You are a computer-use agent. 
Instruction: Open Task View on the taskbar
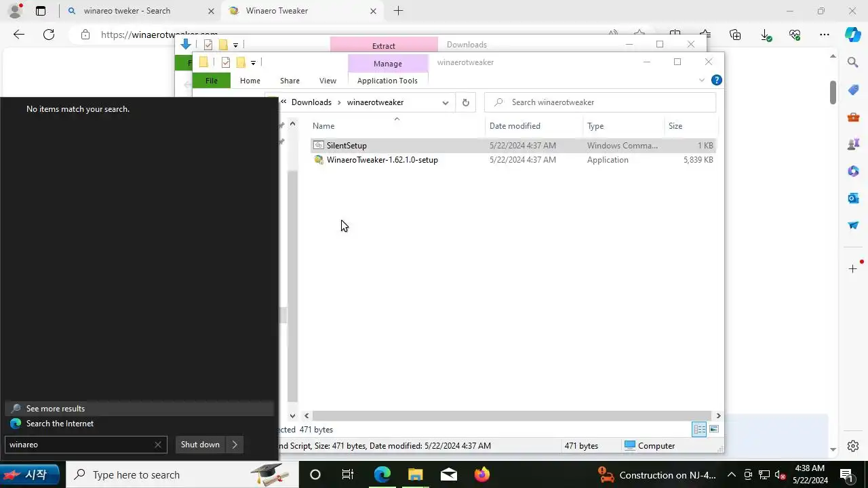tap(348, 474)
